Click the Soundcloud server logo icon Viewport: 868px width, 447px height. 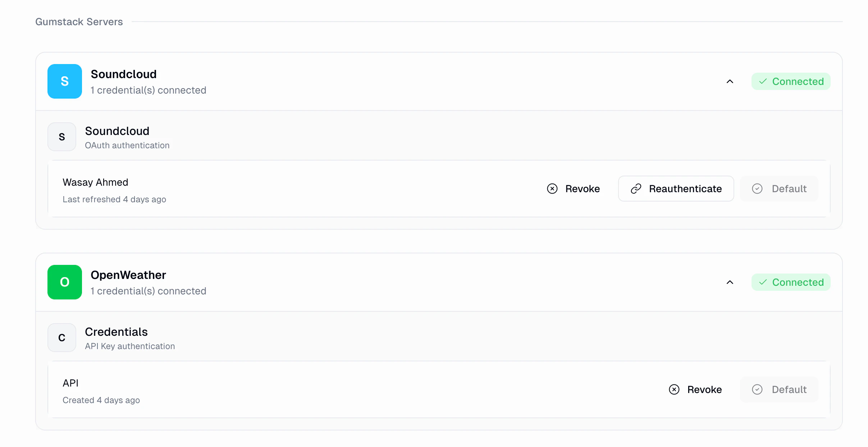pos(65,81)
